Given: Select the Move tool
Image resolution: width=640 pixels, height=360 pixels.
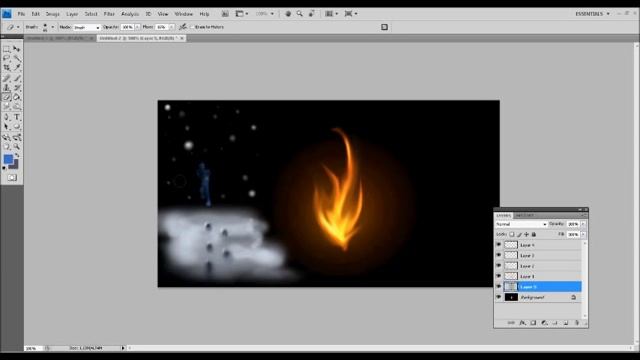Looking at the screenshot, I should (x=17, y=49).
